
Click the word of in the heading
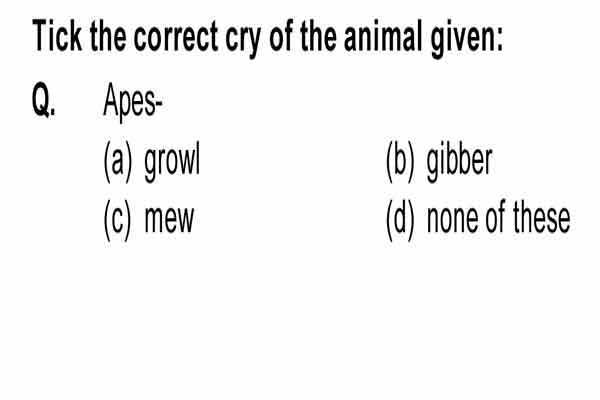click(x=281, y=36)
